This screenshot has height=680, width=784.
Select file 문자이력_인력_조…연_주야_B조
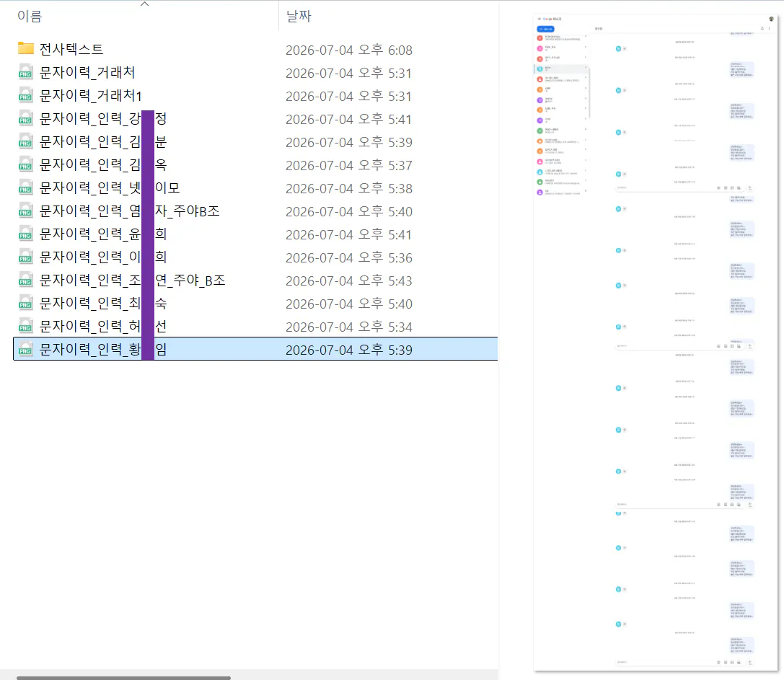point(133,280)
